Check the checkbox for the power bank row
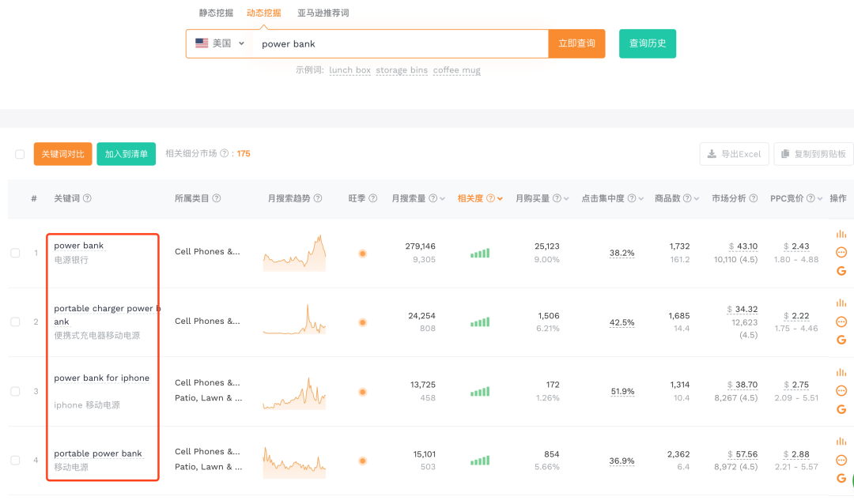This screenshot has height=504, width=854. coord(14,252)
